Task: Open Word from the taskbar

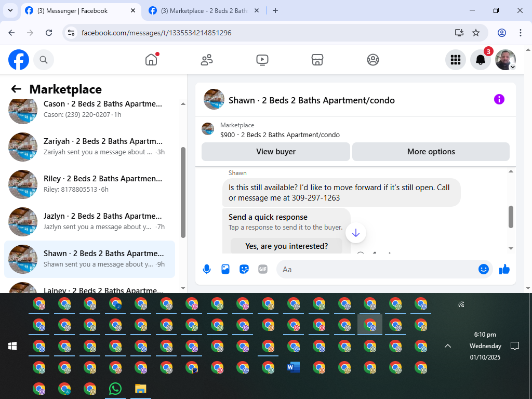Action: (x=294, y=367)
